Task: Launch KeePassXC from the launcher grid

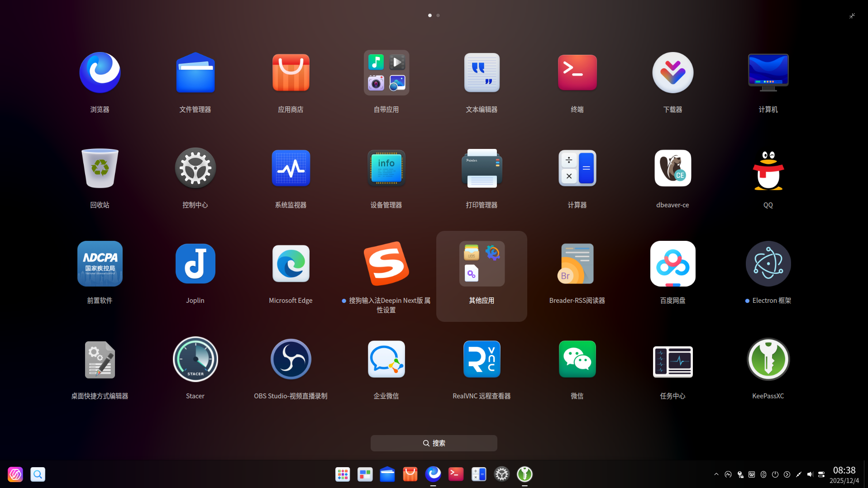Action: coord(768,359)
